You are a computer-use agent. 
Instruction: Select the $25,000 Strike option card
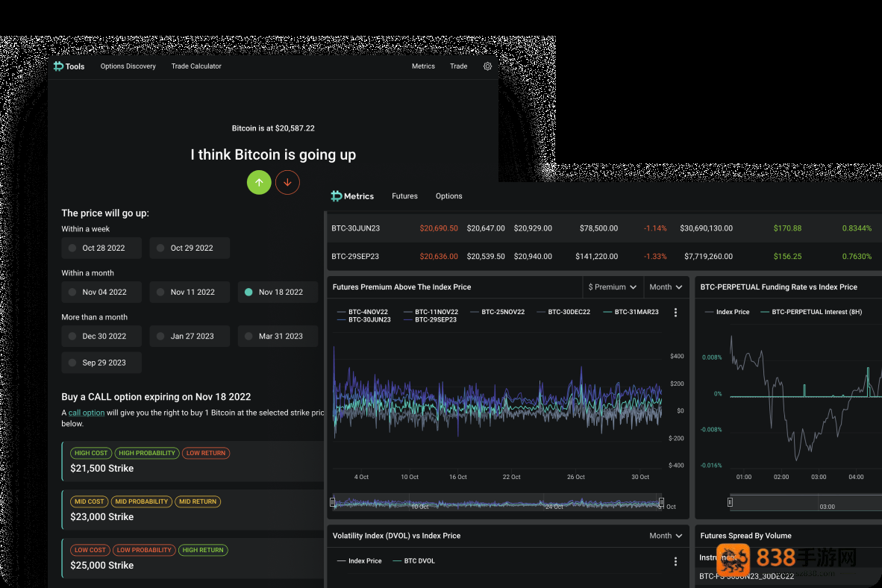[193, 558]
